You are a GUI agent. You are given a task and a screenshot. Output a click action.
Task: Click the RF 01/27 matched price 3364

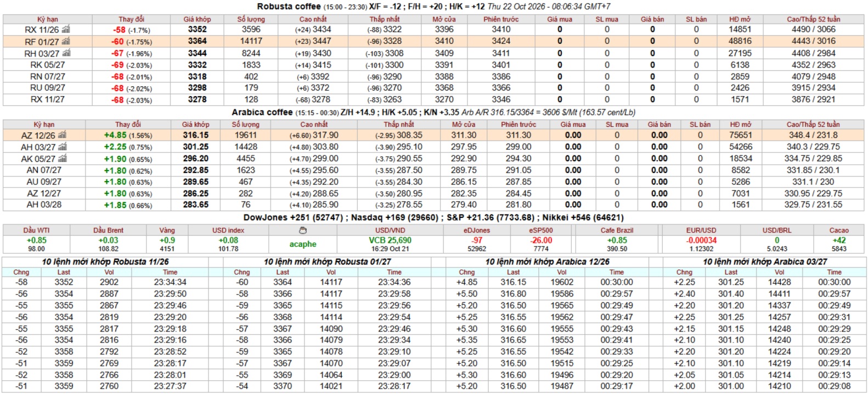pyautogui.click(x=198, y=41)
